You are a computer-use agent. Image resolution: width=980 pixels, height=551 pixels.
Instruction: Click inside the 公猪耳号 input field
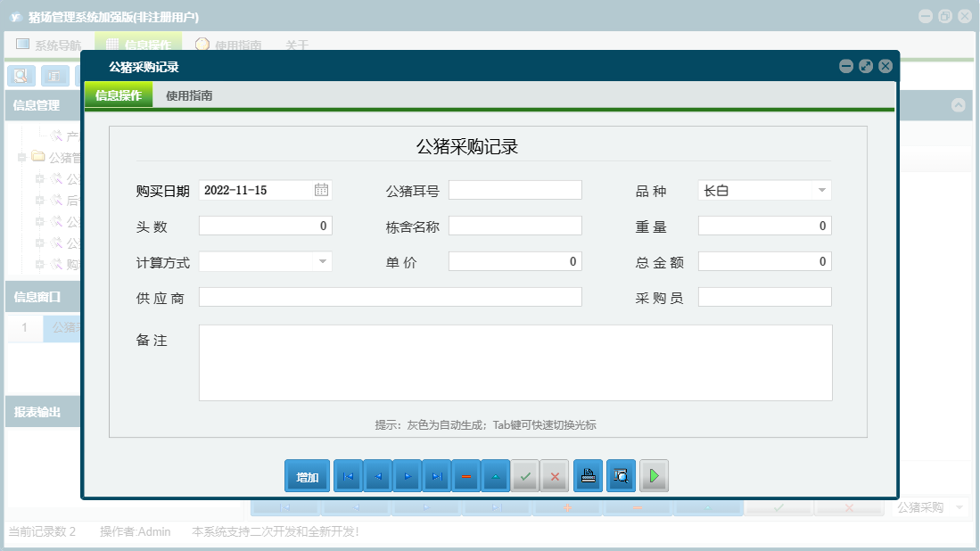515,189
